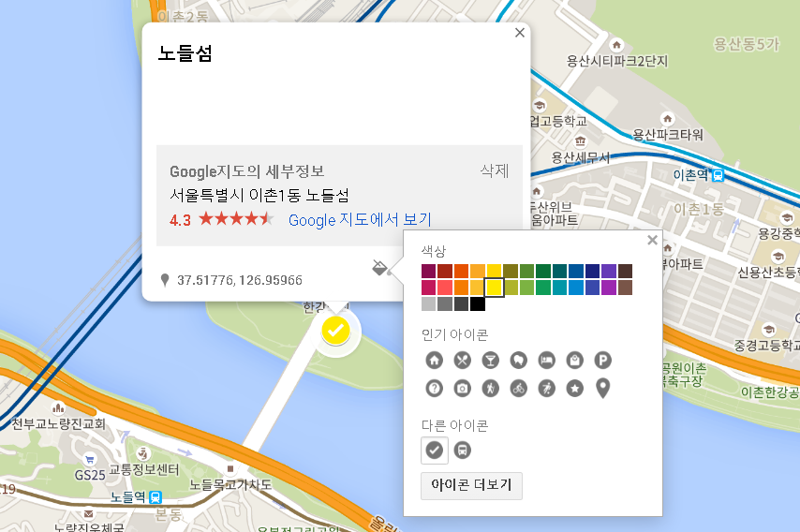
Task: Click the 천부교노량진교회 church map icon
Action: click(59, 407)
